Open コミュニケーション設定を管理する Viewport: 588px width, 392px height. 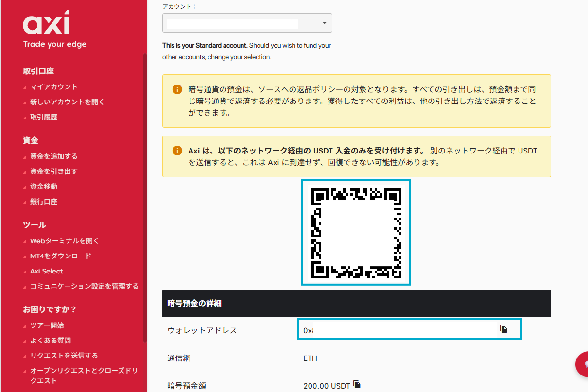(85, 286)
